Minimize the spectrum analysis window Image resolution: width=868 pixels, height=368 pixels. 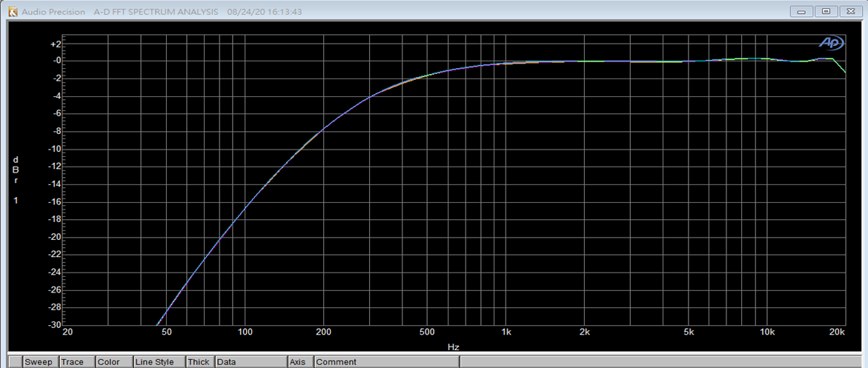pyautogui.click(x=801, y=12)
